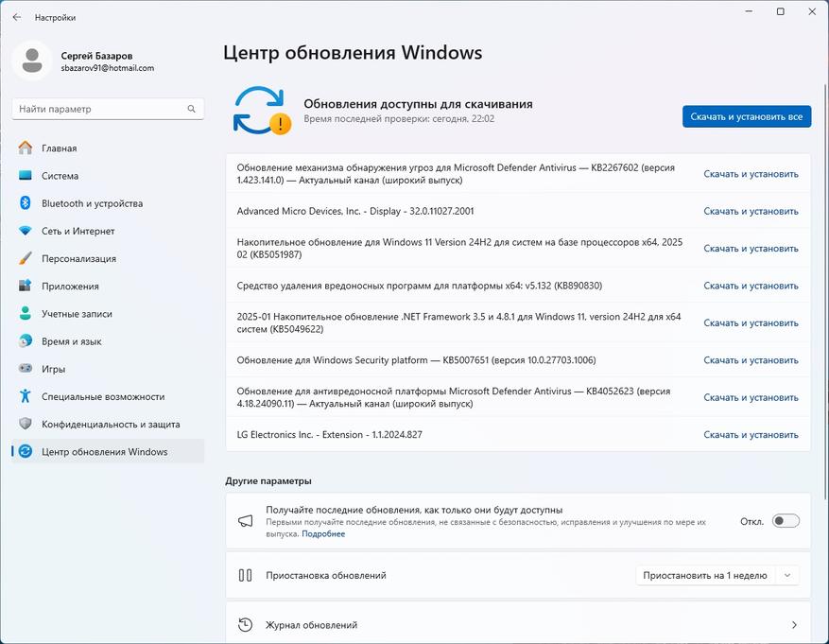Click the 'Другие параметры' section label
This screenshot has width=829, height=644.
click(268, 481)
